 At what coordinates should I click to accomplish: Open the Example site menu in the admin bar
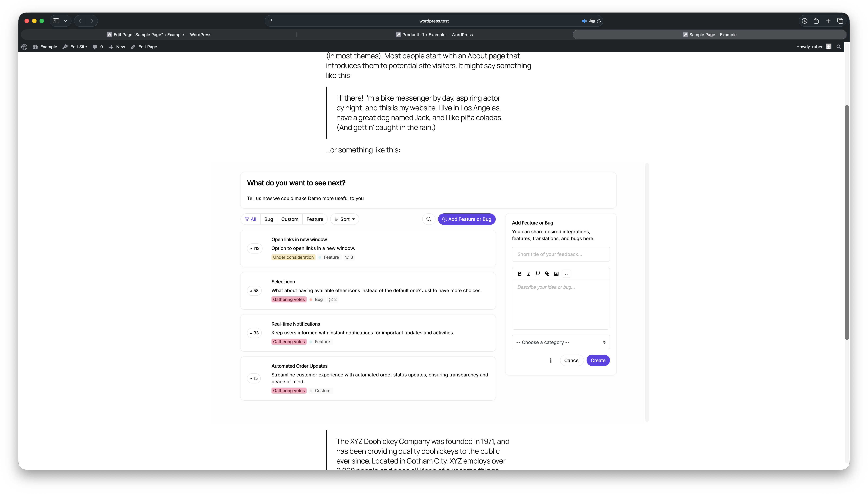[45, 47]
